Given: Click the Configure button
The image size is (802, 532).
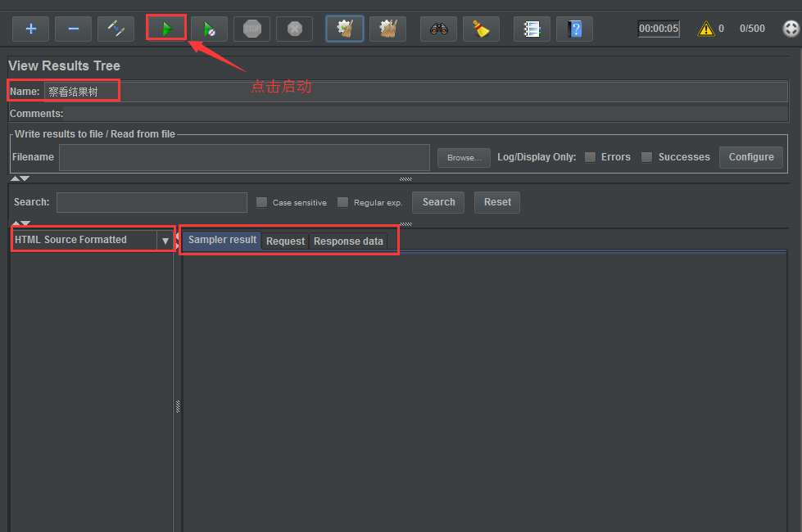Looking at the screenshot, I should click(751, 157).
